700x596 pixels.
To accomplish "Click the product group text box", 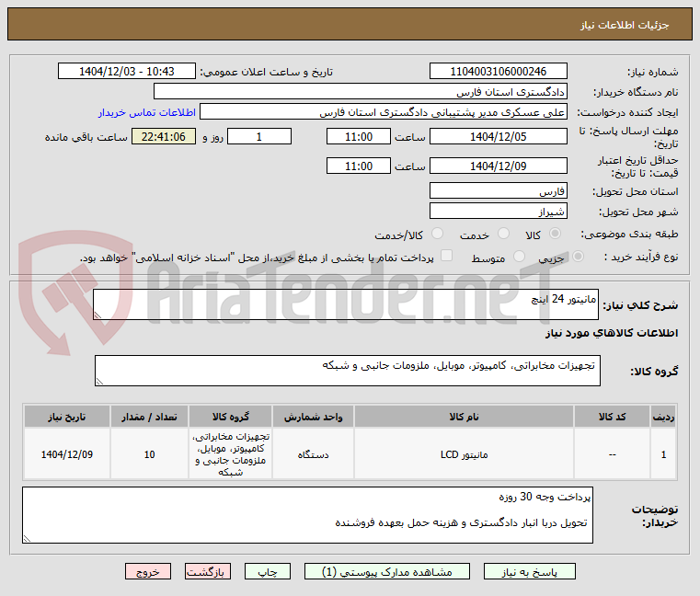I will [x=348, y=371].
